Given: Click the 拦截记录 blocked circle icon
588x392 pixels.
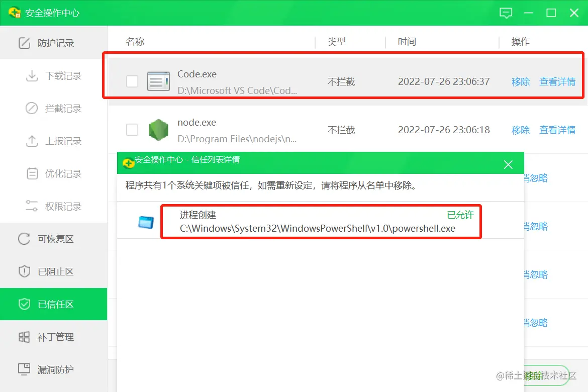Looking at the screenshot, I should [32, 109].
